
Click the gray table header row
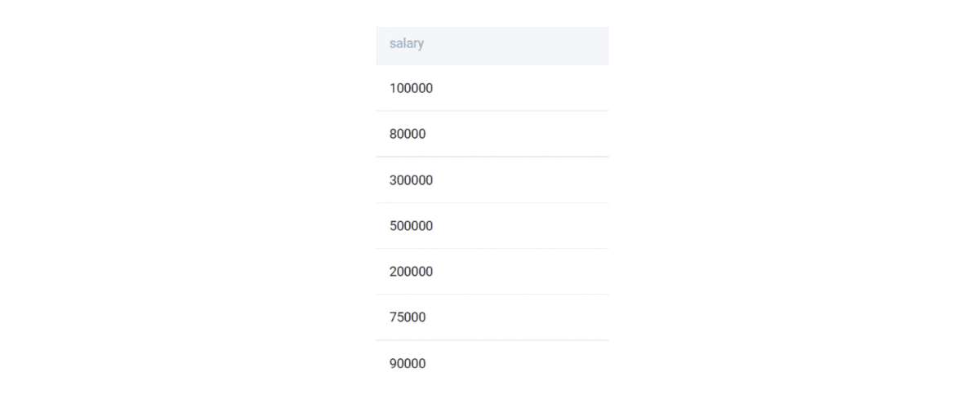(x=492, y=45)
